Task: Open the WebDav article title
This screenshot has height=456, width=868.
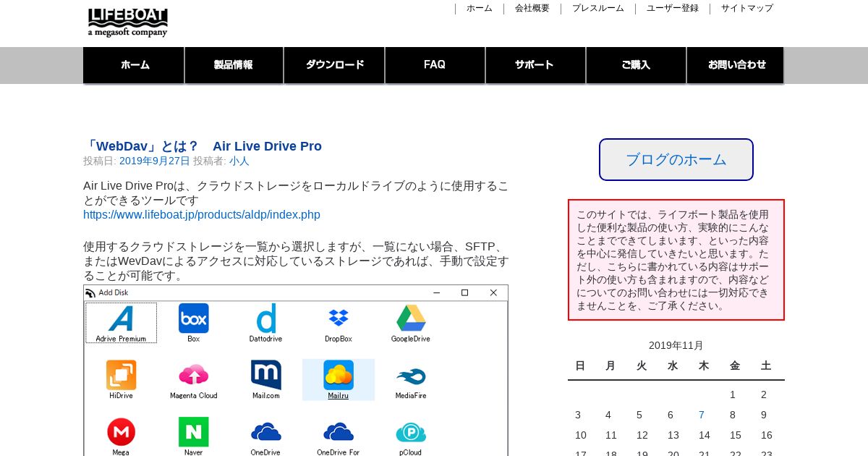Action: tap(203, 146)
